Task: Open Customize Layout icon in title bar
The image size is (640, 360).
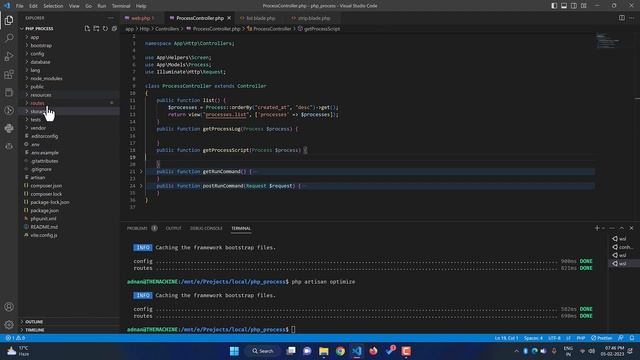Action: (x=584, y=6)
